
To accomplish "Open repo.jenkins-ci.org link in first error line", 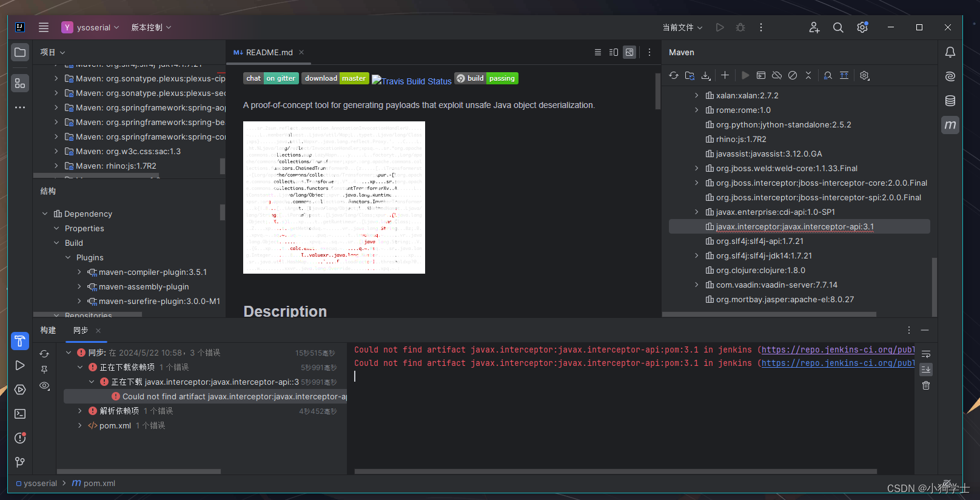I will pyautogui.click(x=838, y=350).
